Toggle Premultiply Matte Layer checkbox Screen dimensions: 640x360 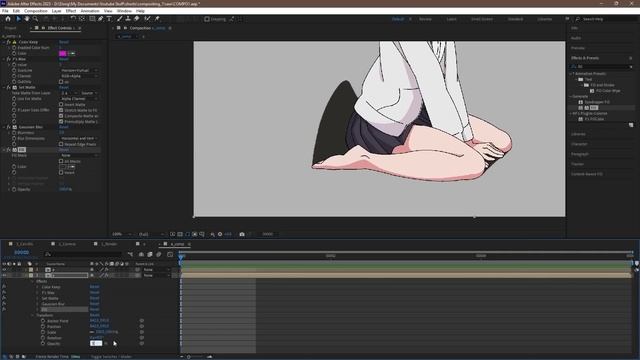pos(61,122)
